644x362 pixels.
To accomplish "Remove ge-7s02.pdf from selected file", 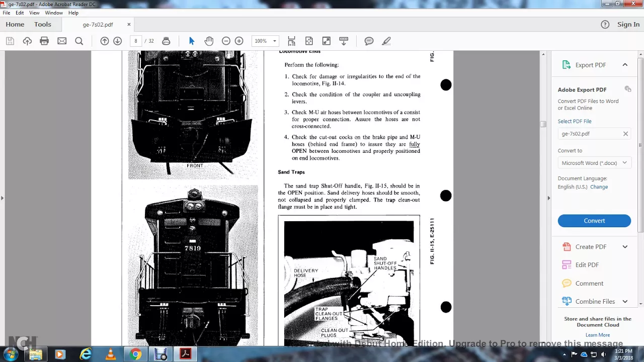I will tap(625, 134).
